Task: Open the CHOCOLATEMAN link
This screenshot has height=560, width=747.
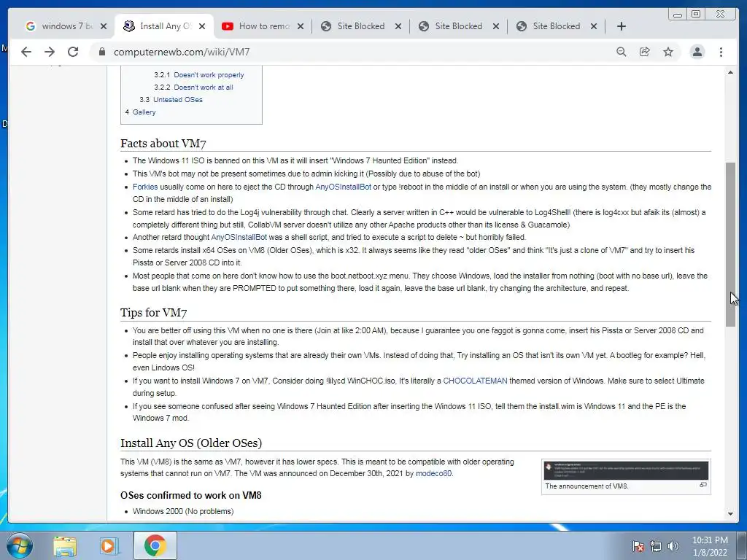Action: click(475, 381)
